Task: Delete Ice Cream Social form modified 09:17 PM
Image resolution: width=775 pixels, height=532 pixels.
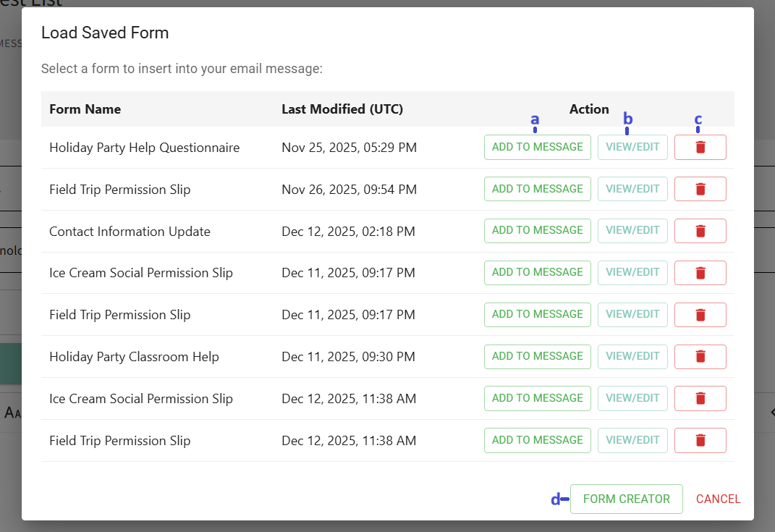Action: click(x=700, y=273)
